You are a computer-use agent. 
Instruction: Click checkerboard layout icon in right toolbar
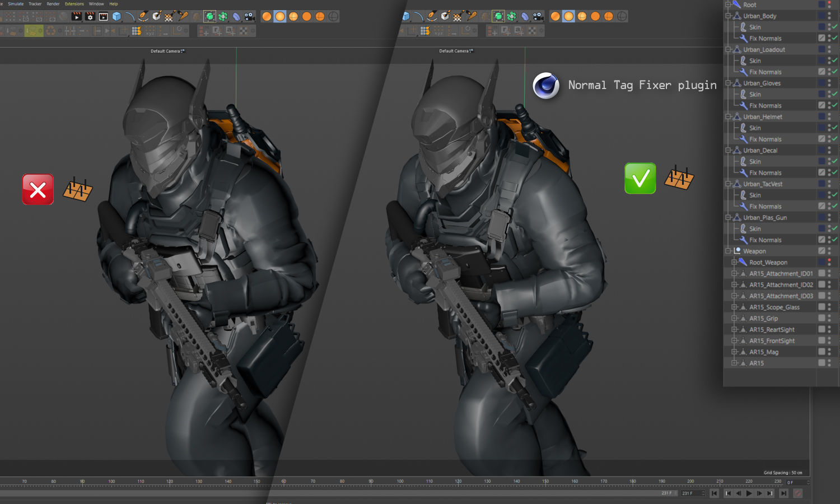pyautogui.click(x=532, y=30)
